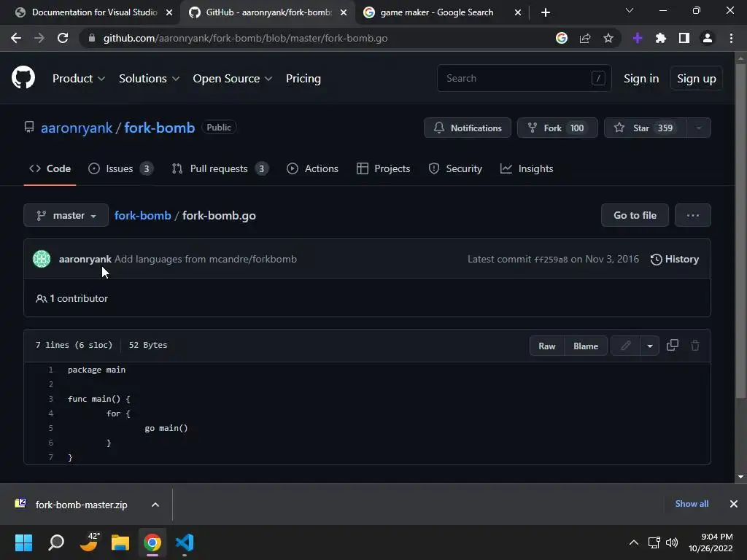Image resolution: width=747 pixels, height=560 pixels.
Task: View the Raw file
Action: coord(547,346)
